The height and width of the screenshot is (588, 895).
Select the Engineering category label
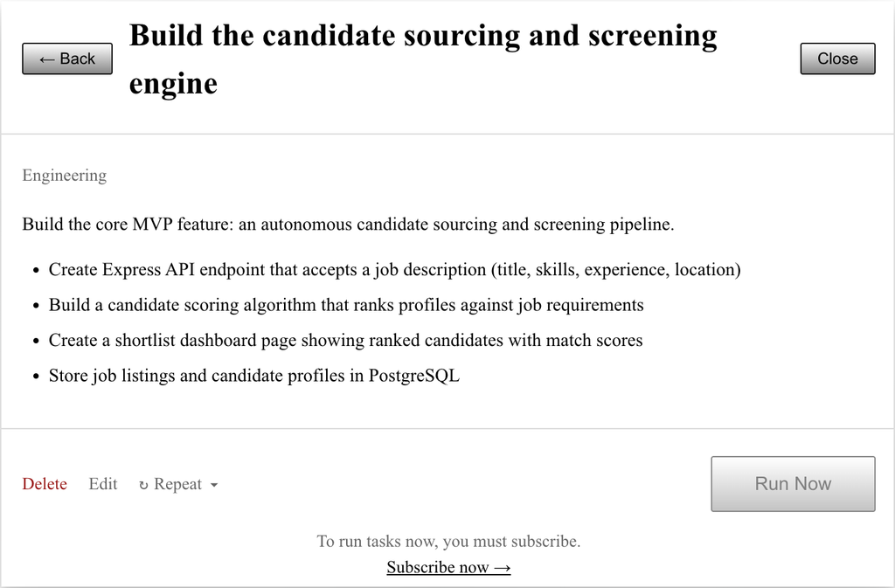point(64,175)
